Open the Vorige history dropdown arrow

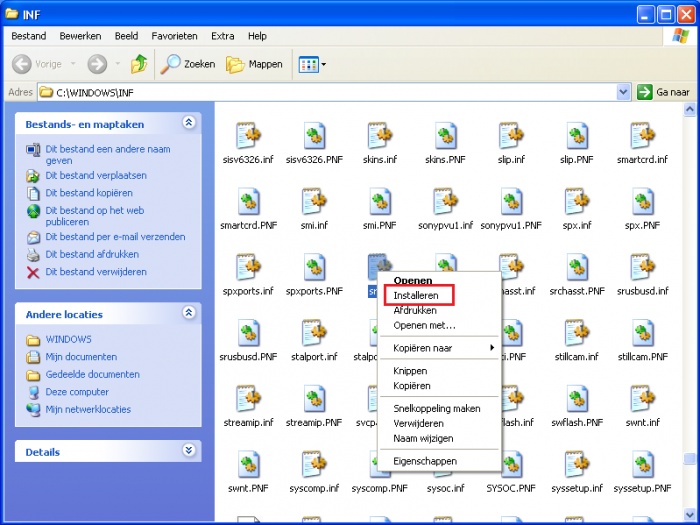pos(73,64)
